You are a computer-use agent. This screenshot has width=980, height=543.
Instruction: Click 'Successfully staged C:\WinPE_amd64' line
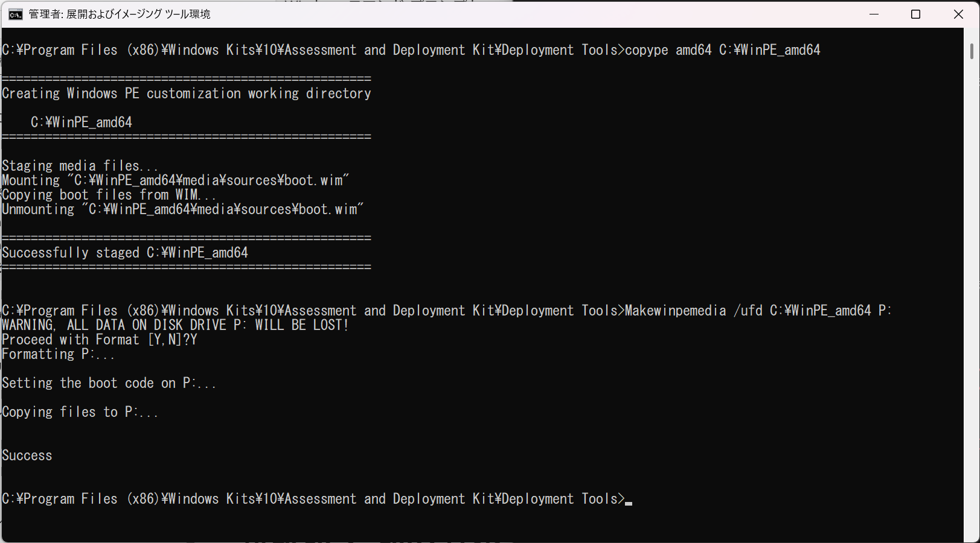click(x=125, y=253)
